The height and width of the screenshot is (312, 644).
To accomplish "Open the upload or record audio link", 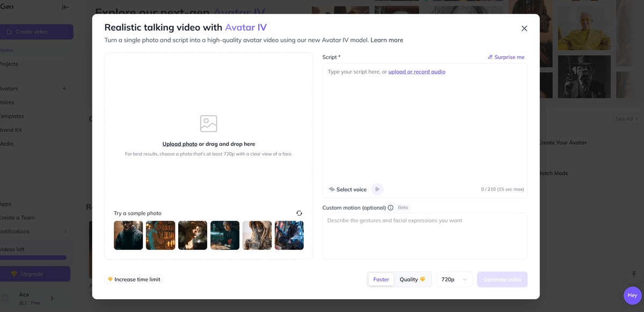I will 417,72.
